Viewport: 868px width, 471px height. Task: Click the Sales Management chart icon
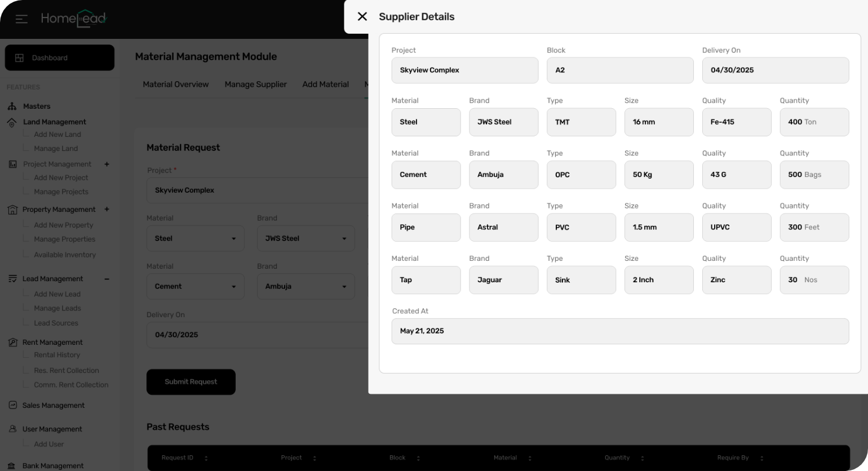click(x=12, y=405)
